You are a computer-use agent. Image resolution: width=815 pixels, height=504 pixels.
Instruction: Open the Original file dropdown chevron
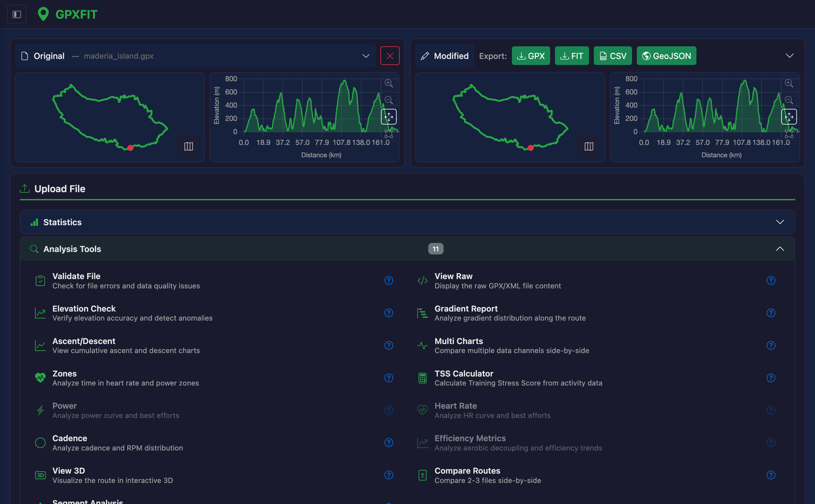365,56
